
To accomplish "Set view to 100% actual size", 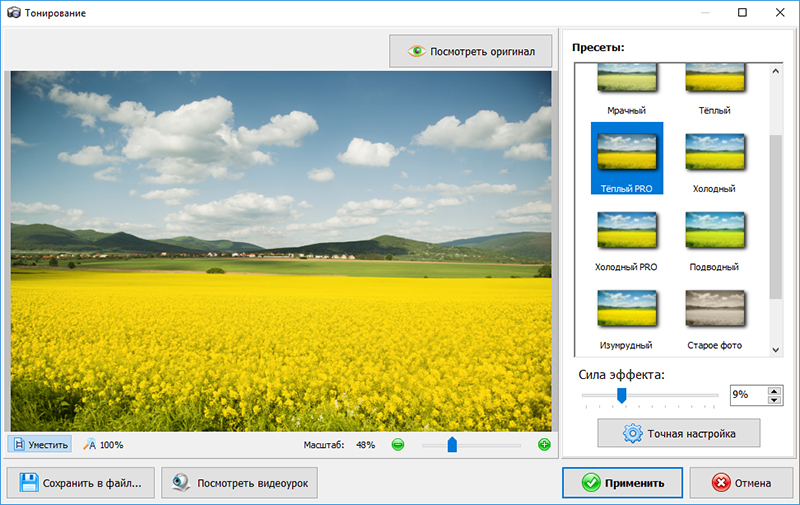I will pyautogui.click(x=103, y=445).
